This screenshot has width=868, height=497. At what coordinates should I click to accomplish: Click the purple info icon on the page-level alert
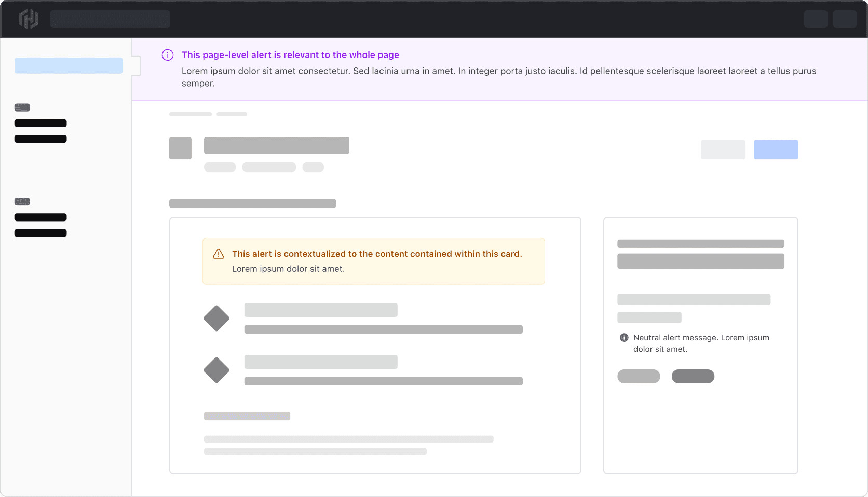(x=167, y=54)
